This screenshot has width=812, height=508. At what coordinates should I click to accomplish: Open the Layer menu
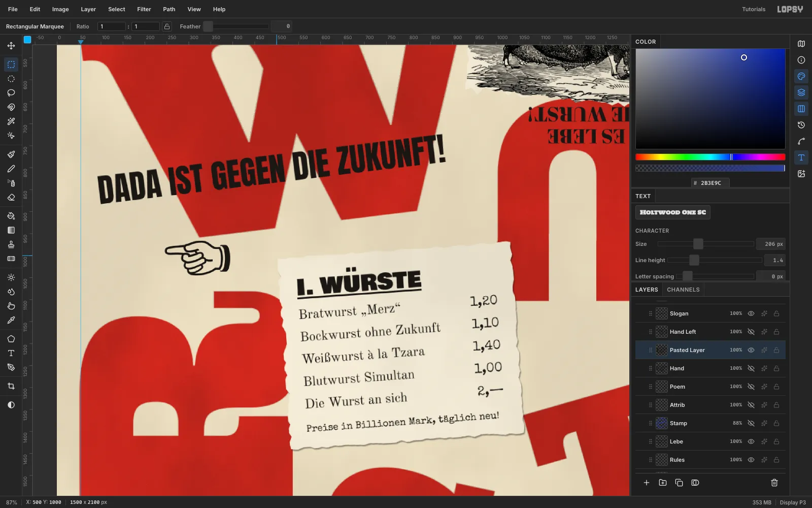[x=88, y=9]
